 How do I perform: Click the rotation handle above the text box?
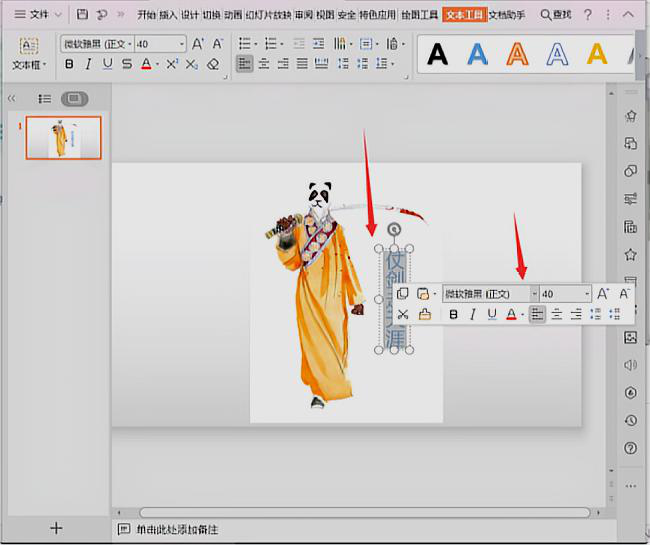[394, 229]
